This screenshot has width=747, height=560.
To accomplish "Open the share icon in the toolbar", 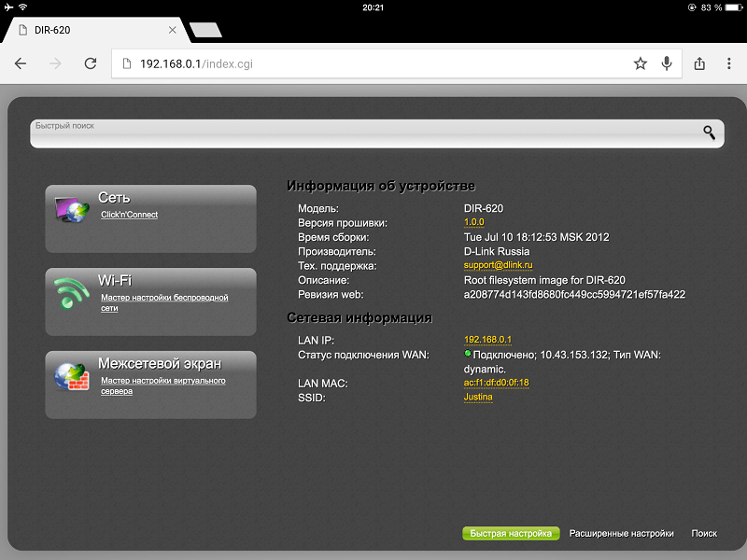I will (x=699, y=63).
